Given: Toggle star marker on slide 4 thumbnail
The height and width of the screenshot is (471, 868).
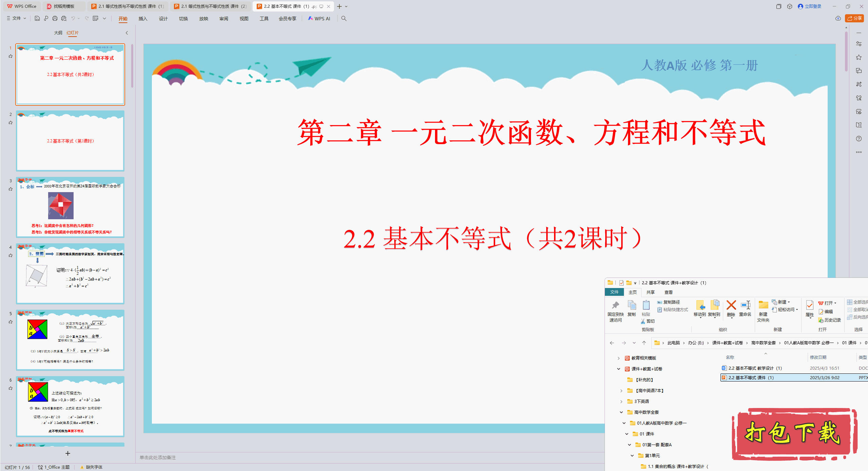Looking at the screenshot, I should (x=11, y=255).
